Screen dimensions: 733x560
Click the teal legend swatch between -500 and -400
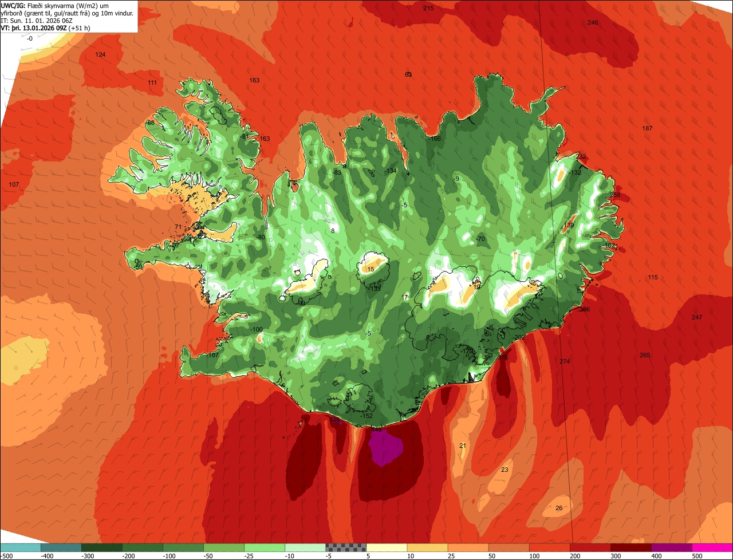pos(21,547)
